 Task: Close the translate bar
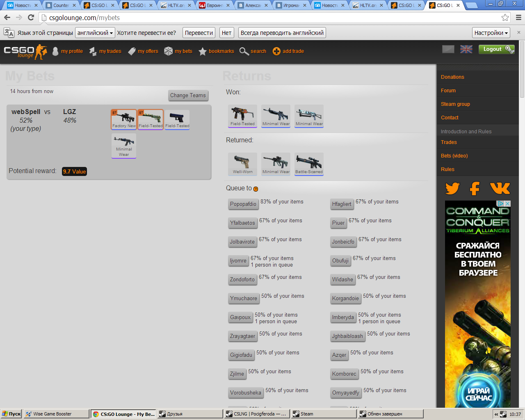tap(518, 32)
